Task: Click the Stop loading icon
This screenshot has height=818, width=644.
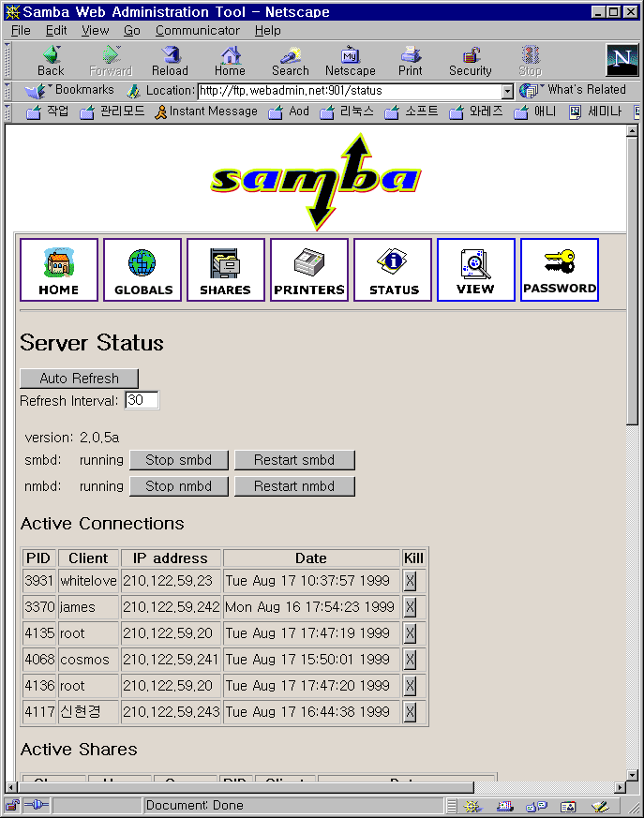Action: coord(531,61)
